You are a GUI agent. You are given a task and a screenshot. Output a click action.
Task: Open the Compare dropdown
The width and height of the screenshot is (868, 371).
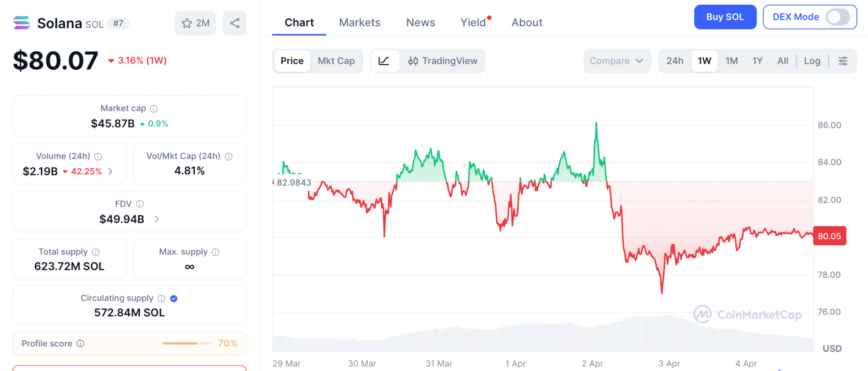pyautogui.click(x=617, y=61)
